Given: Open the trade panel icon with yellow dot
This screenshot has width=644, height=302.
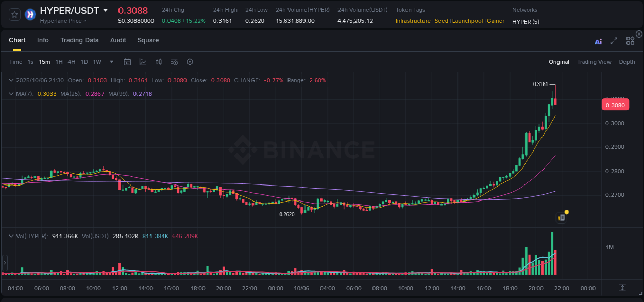Looking at the screenshot, I should click(561, 217).
